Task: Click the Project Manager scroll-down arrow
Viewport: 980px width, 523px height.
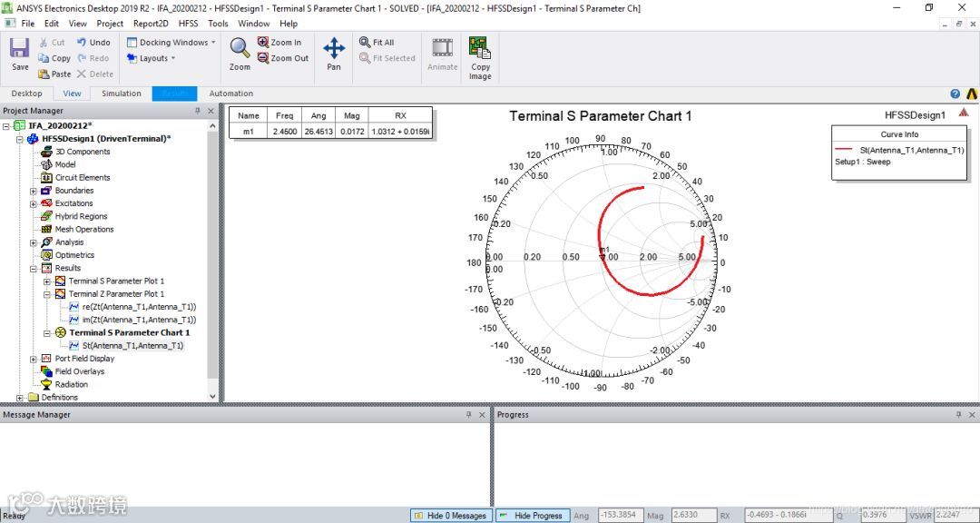Action: tap(212, 397)
